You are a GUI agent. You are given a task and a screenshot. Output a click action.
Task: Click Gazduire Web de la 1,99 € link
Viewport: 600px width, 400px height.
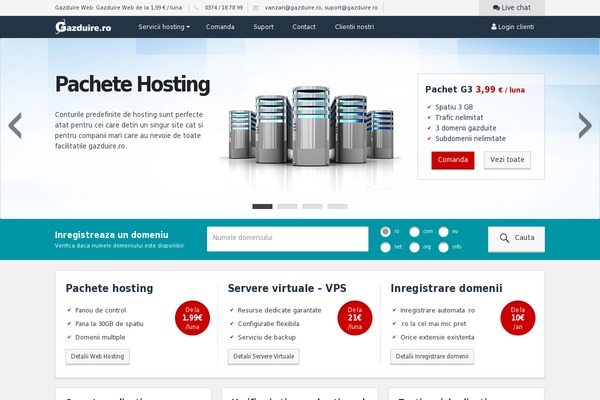(139, 8)
